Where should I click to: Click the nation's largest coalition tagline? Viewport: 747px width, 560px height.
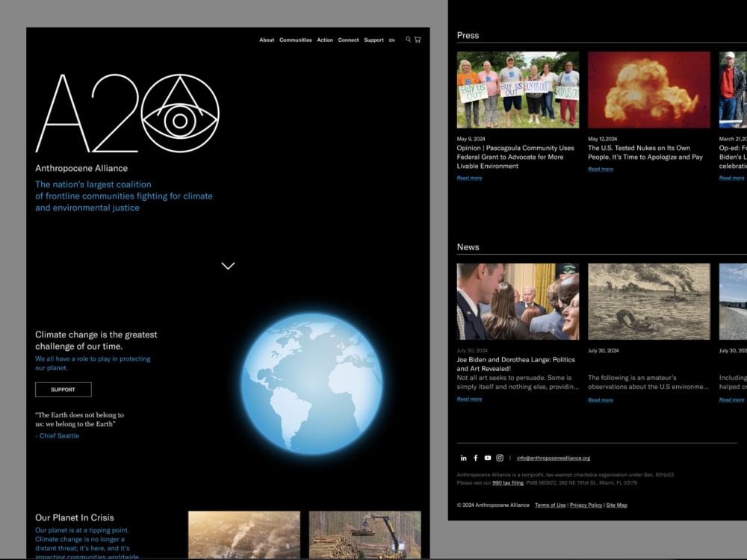pos(124,196)
